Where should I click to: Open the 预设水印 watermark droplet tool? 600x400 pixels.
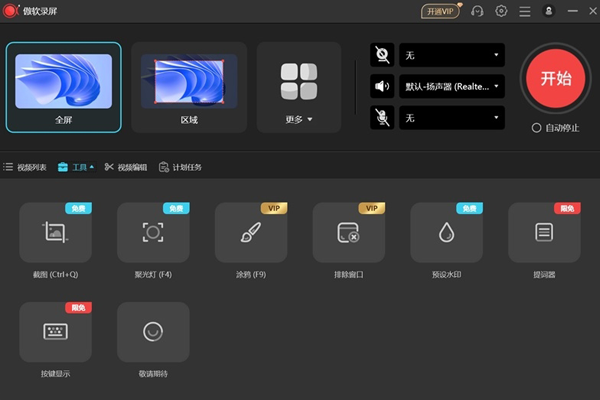[447, 232]
